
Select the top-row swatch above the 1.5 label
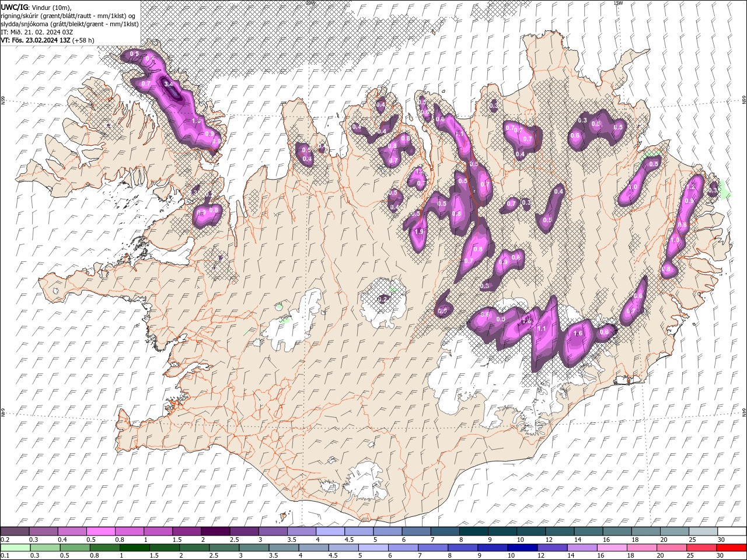(x=187, y=531)
